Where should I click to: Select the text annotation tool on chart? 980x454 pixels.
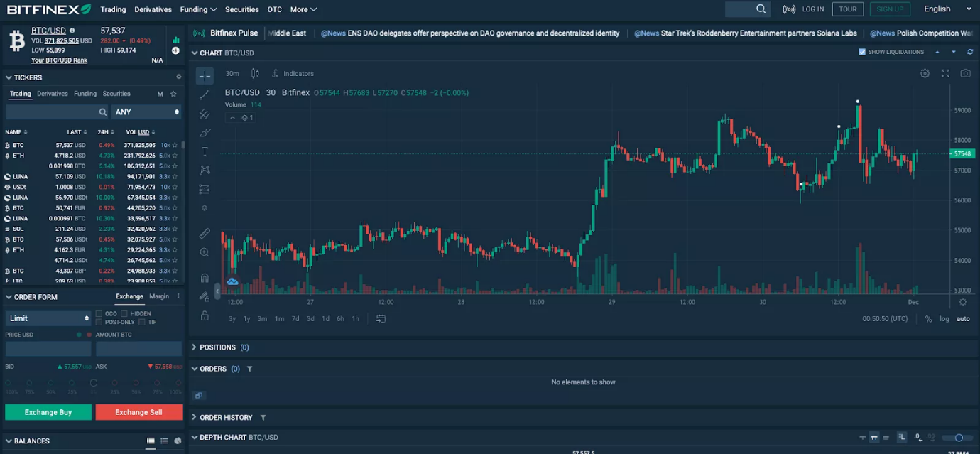click(x=205, y=151)
